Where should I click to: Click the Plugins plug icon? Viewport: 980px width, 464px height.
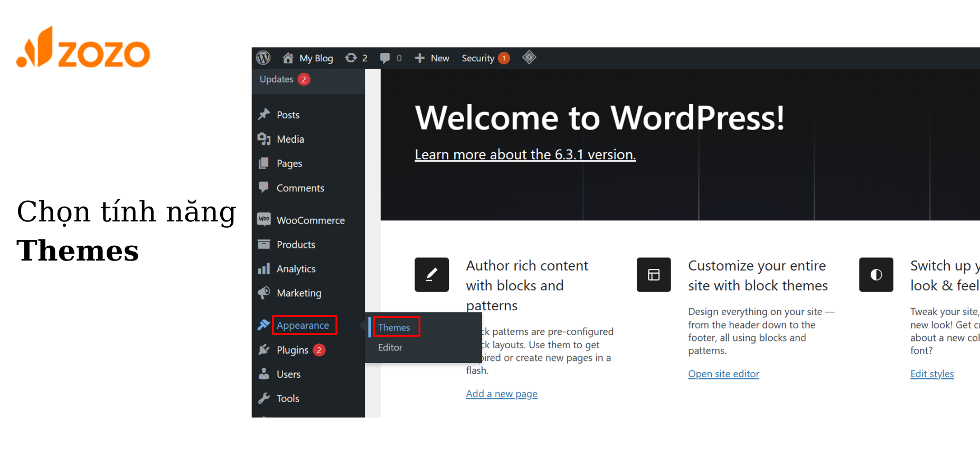264,349
